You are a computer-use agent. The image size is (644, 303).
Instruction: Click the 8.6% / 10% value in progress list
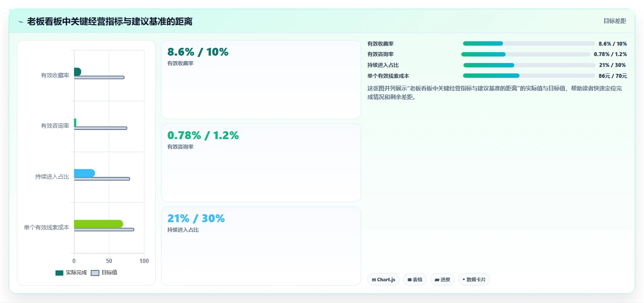(613, 43)
